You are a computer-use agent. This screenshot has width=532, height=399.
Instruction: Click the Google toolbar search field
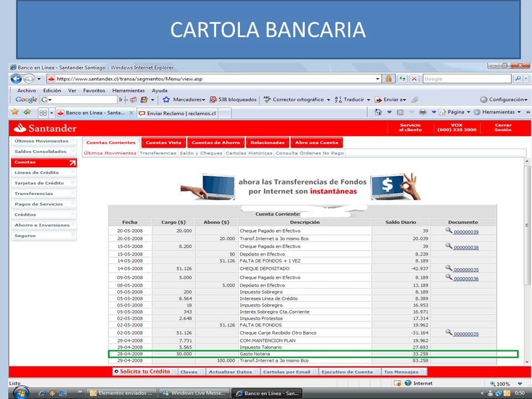point(79,99)
